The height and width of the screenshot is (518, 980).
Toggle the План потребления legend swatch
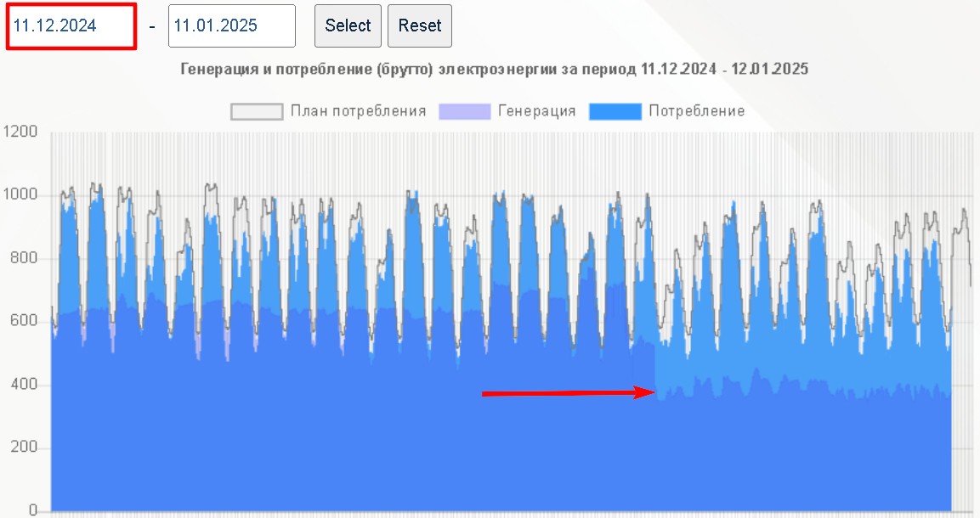coord(257,111)
